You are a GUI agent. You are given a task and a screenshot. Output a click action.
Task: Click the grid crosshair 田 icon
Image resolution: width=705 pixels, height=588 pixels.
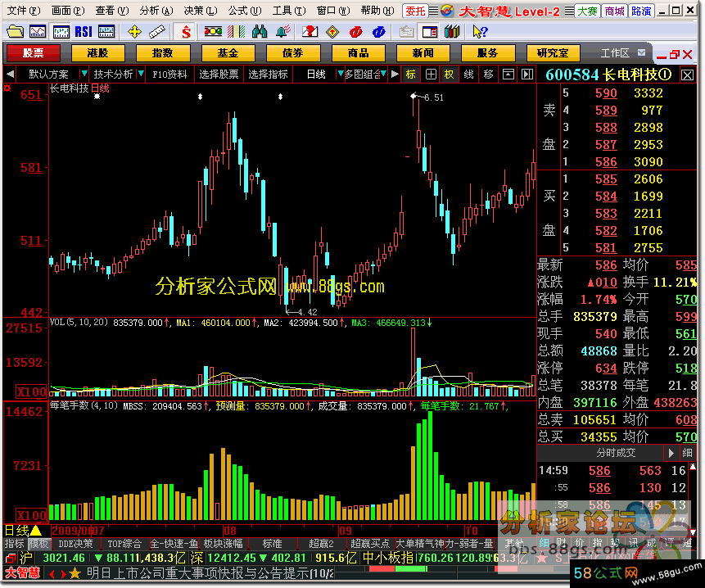click(431, 75)
